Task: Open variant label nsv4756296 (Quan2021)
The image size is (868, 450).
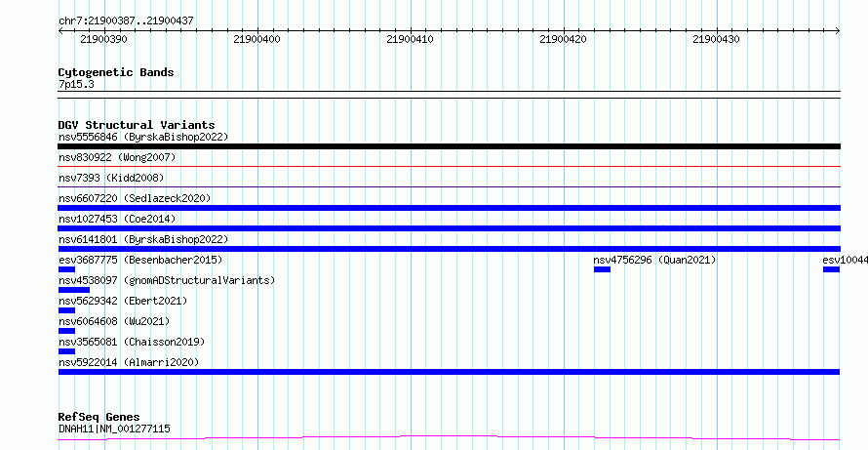Action: [654, 260]
